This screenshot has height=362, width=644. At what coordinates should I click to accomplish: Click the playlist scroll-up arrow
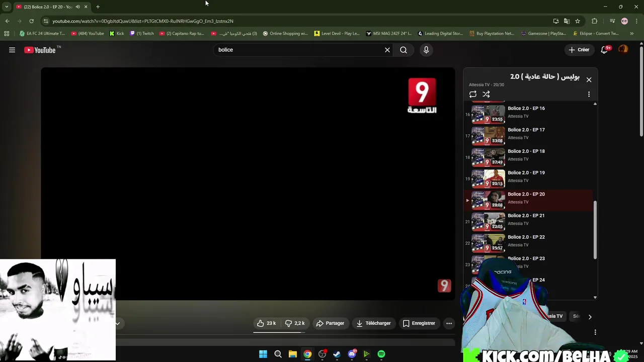pos(595,104)
